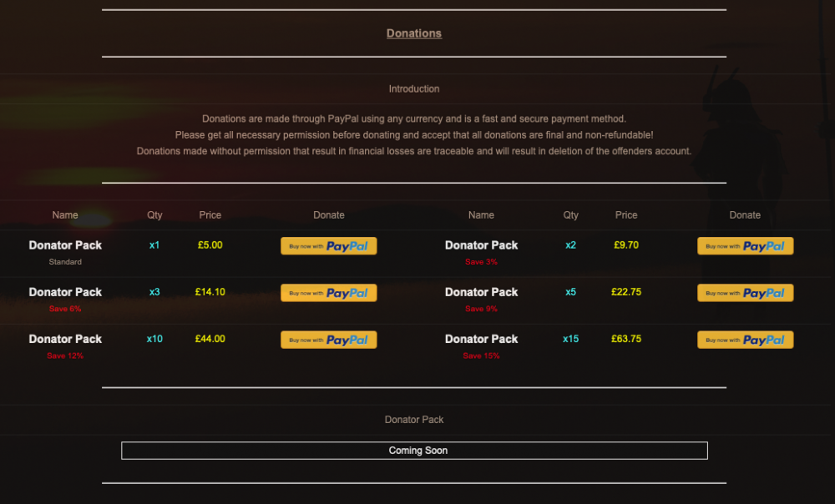Screen dimensions: 835x504
Task: Click PayPal button for x15 Donator Pack
Action: [745, 340]
